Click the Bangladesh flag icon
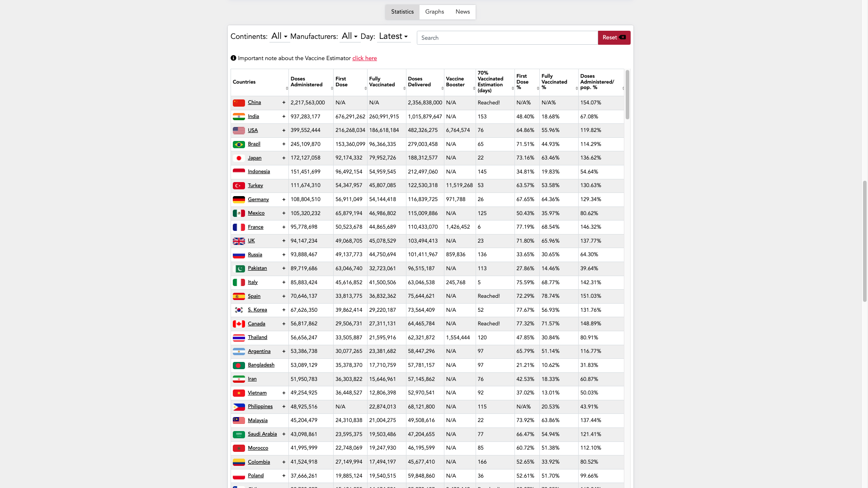This screenshot has width=868, height=488. click(239, 366)
